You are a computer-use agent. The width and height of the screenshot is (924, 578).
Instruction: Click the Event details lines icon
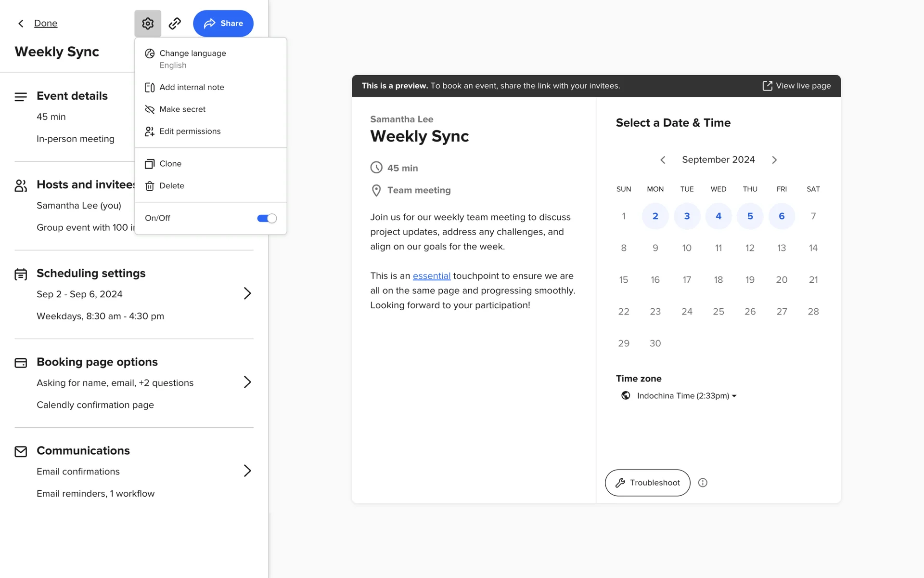click(x=21, y=97)
